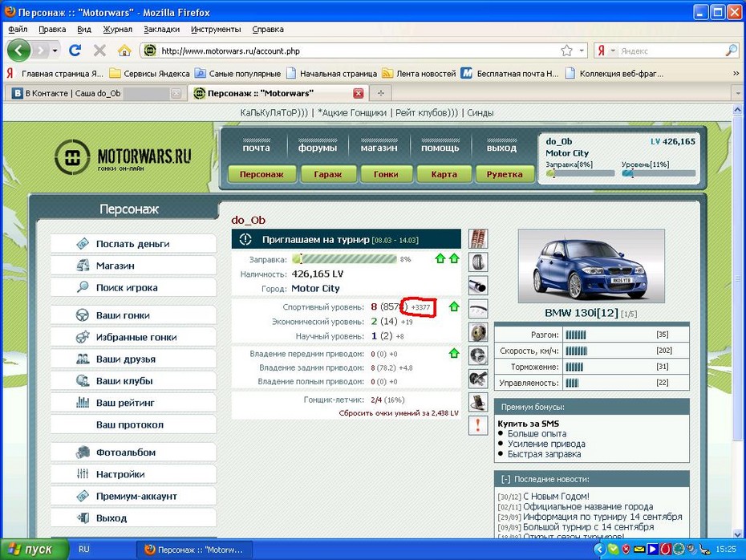
Task: Open the форумы link in header
Action: (318, 148)
